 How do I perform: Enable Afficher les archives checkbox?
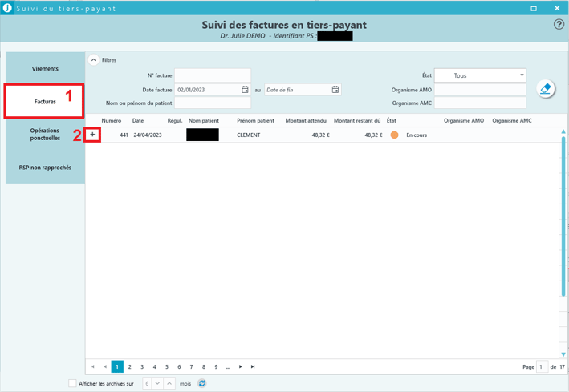pos(72,383)
